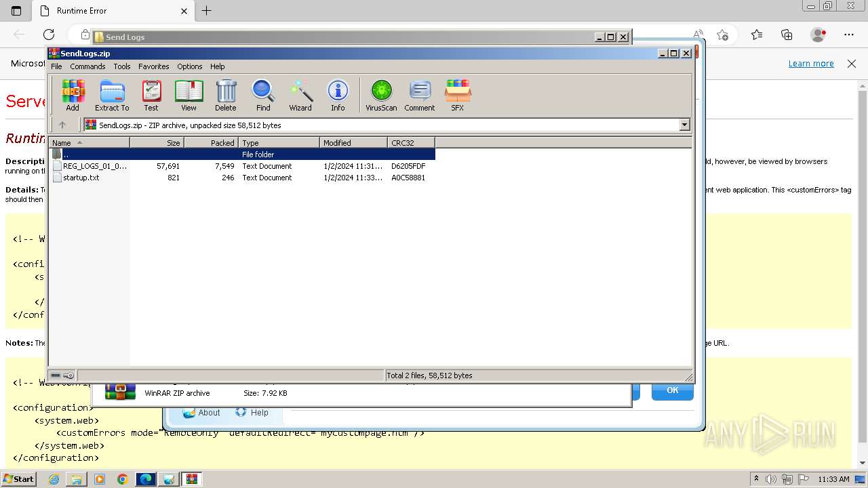Go up one folder level arrow
Screen dimensions: 868x488
tap(62, 125)
